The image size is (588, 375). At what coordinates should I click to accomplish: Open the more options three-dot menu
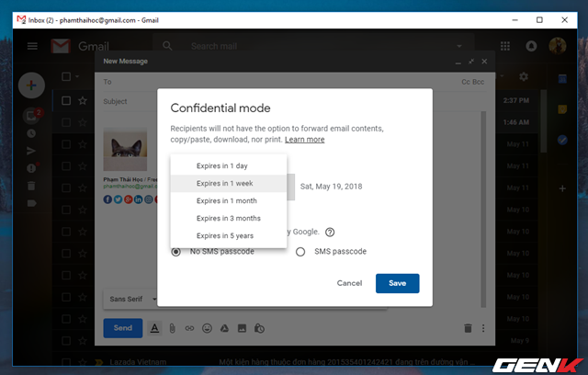pyautogui.click(x=483, y=328)
